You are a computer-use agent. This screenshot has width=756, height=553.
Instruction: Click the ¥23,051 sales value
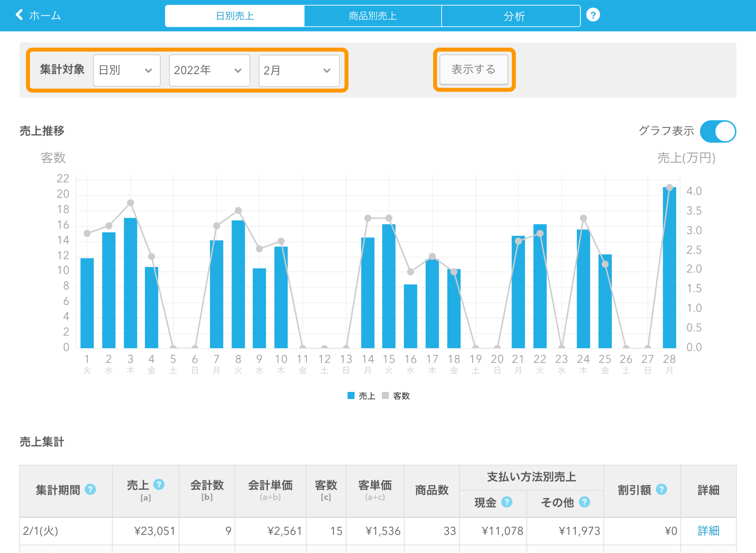click(155, 531)
